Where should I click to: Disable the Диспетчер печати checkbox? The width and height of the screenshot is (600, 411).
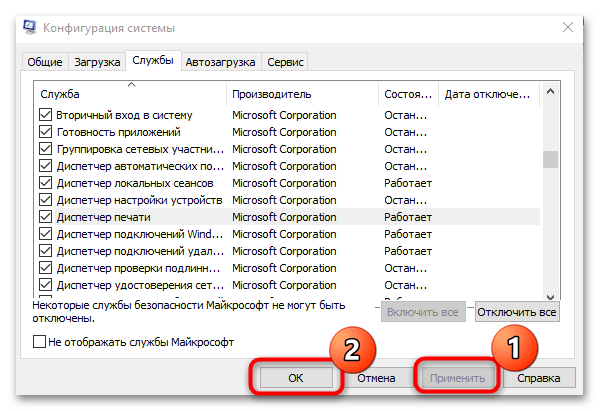(46, 217)
